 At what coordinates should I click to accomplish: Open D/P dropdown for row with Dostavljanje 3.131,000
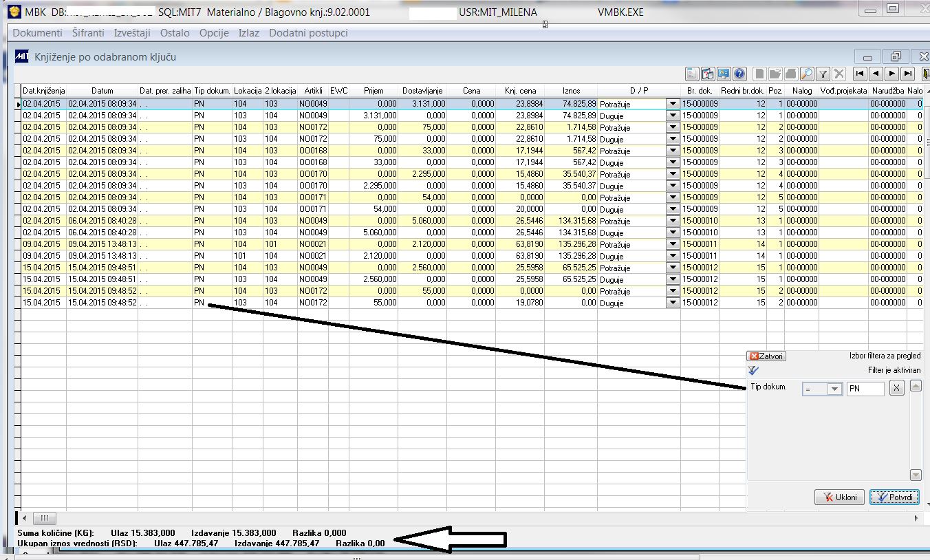coord(673,104)
